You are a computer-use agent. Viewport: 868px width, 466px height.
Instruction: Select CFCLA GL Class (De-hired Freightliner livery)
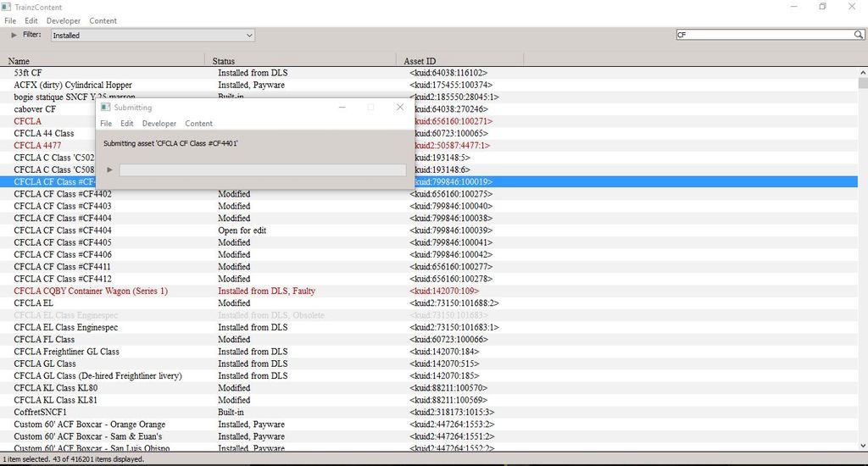click(429, 376)
